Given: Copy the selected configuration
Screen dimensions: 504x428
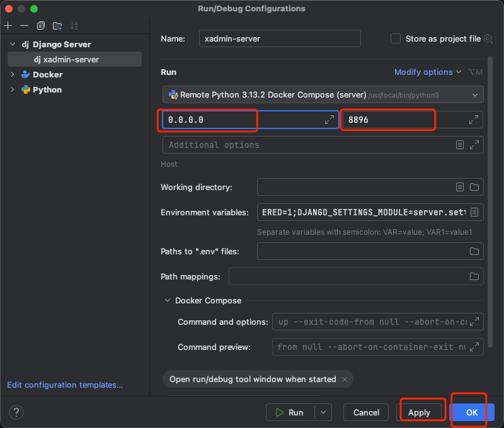Looking at the screenshot, I should click(x=40, y=26).
